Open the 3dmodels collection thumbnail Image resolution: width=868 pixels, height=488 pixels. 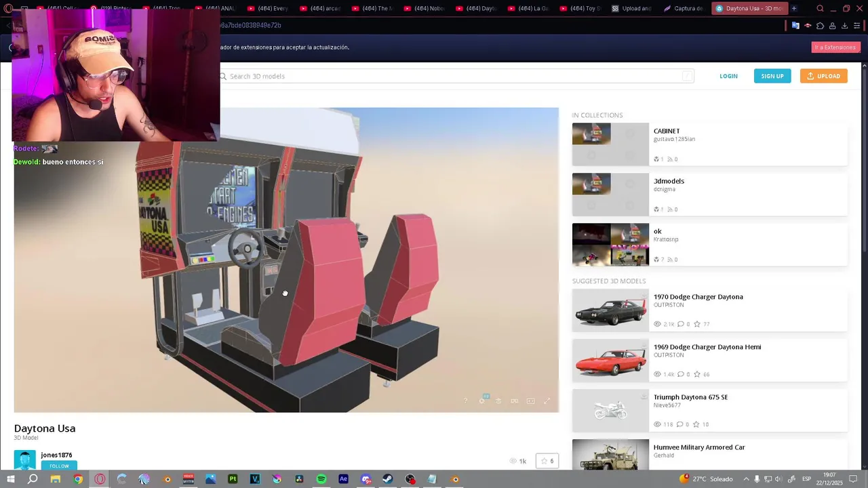click(x=610, y=194)
